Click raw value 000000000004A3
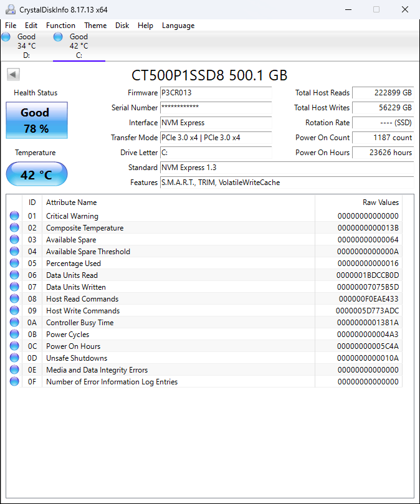Viewport: 420px width, 504px height. tap(368, 335)
